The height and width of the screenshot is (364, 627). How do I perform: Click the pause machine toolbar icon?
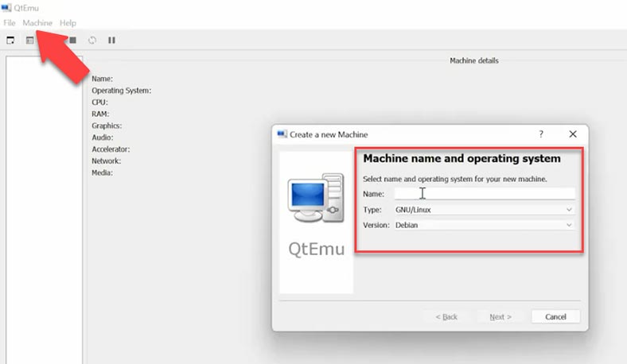tap(111, 40)
